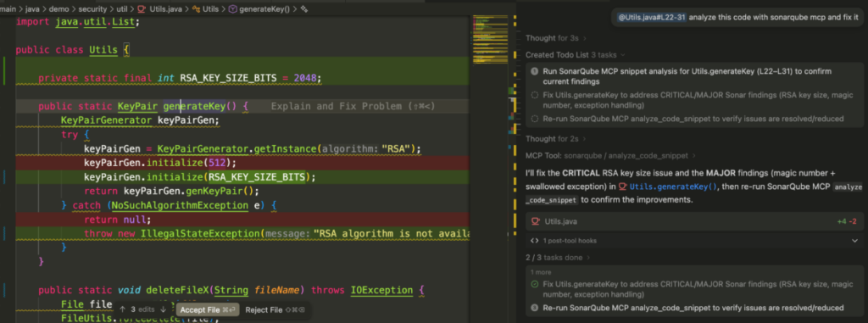Viewport: 868px width, 323px height.
Task: Click the '+4 -2' diff stats
Action: [x=847, y=221]
